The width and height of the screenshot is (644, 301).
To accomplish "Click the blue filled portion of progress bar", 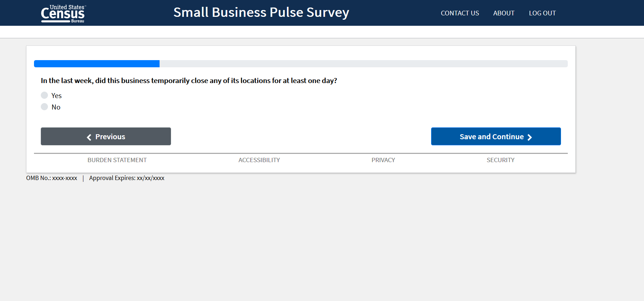I will (x=97, y=64).
